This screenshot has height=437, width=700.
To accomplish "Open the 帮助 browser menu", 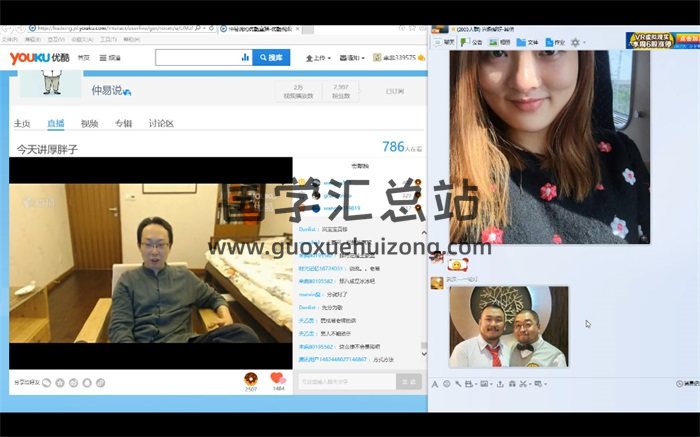I will (131, 39).
